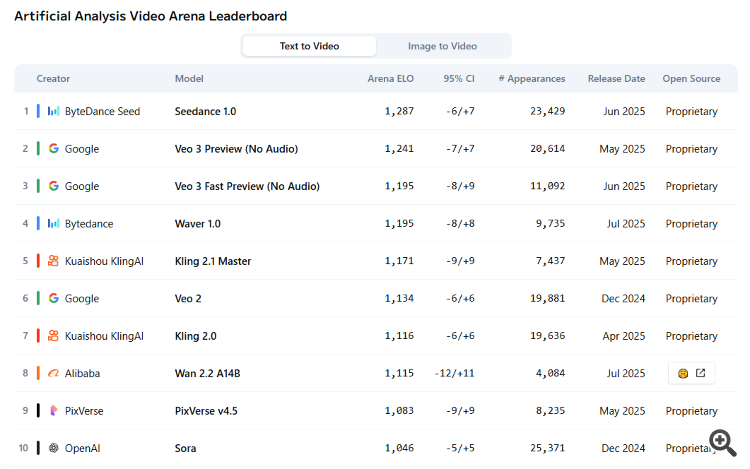
Task: Click the external link icon for Wan 2.2
Action: pyautogui.click(x=701, y=373)
